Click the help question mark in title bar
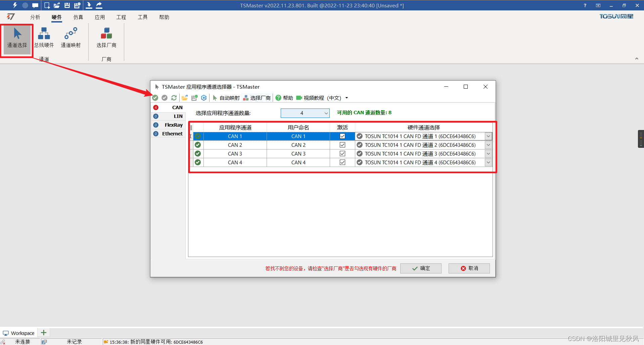Viewport: 644px width, 345px height. pyautogui.click(x=585, y=5)
